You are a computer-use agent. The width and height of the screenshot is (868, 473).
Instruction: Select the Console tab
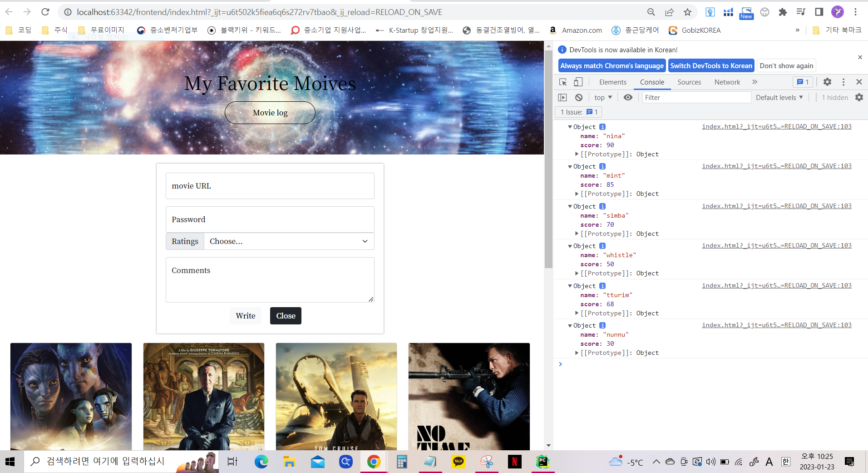[652, 82]
